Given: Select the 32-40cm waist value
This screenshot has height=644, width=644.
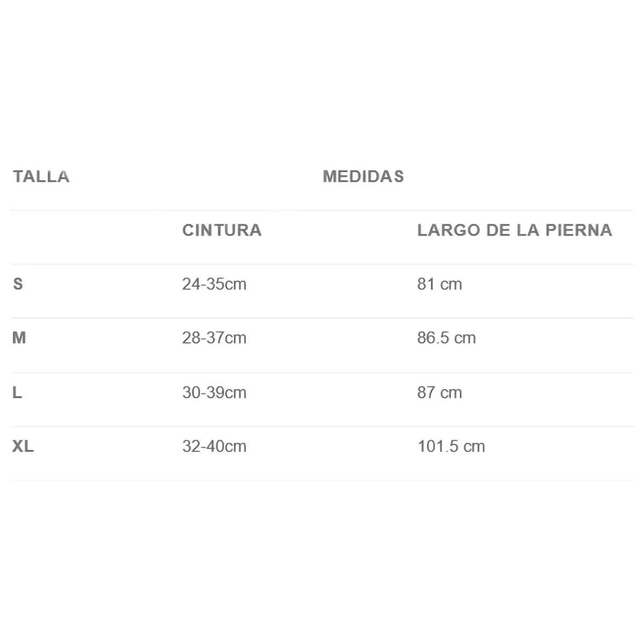Looking at the screenshot, I should pyautogui.click(x=214, y=447).
